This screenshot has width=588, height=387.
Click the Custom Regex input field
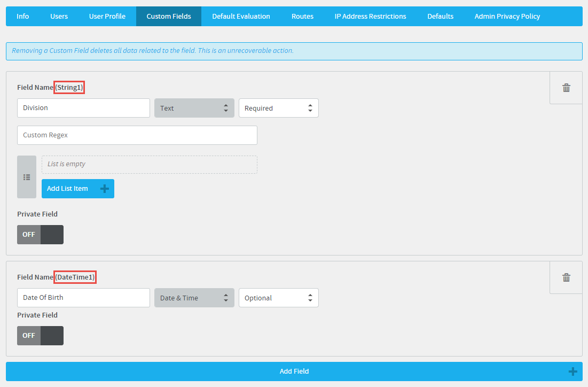tap(137, 135)
